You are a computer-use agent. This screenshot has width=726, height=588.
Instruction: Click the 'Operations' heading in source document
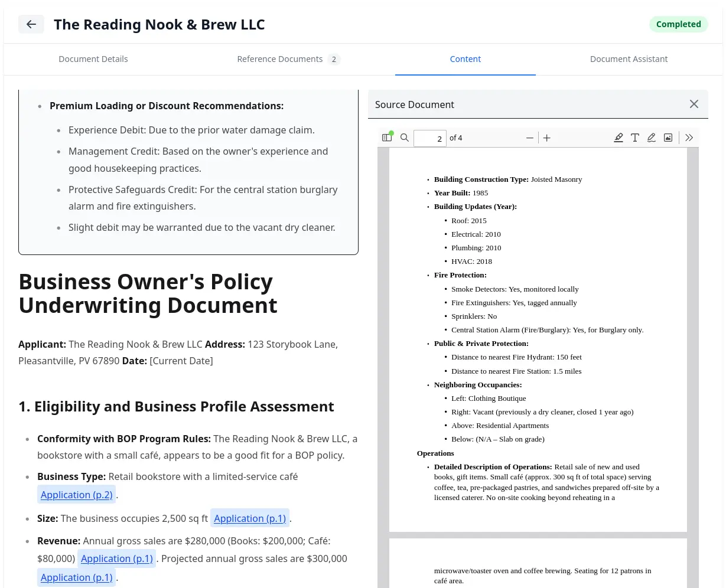pyautogui.click(x=435, y=453)
